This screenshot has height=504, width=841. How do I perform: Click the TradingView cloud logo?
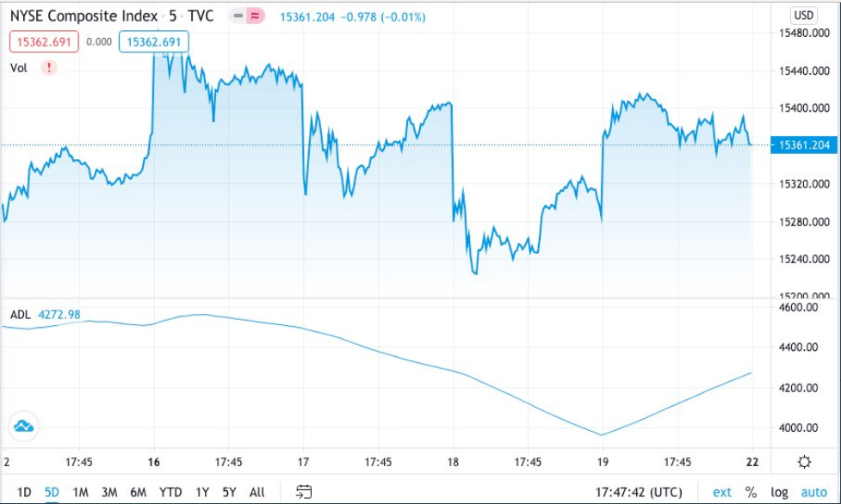[23, 426]
